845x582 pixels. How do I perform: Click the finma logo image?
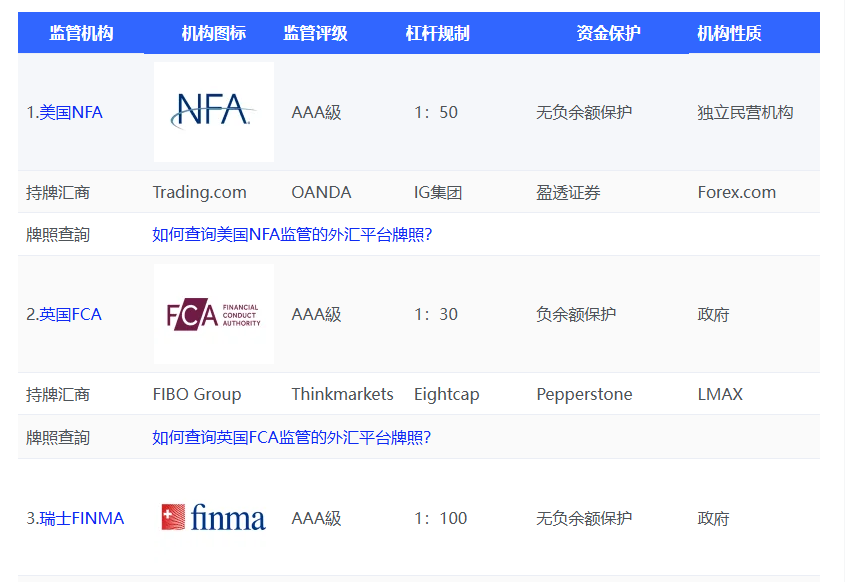click(214, 517)
